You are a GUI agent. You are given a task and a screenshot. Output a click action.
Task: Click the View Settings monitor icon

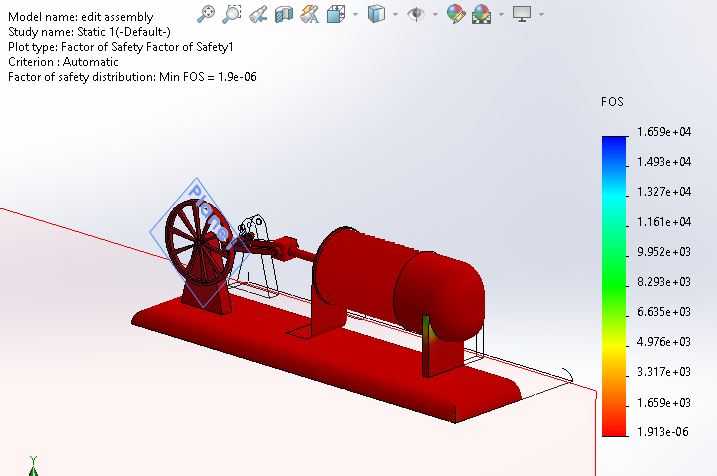click(x=522, y=14)
